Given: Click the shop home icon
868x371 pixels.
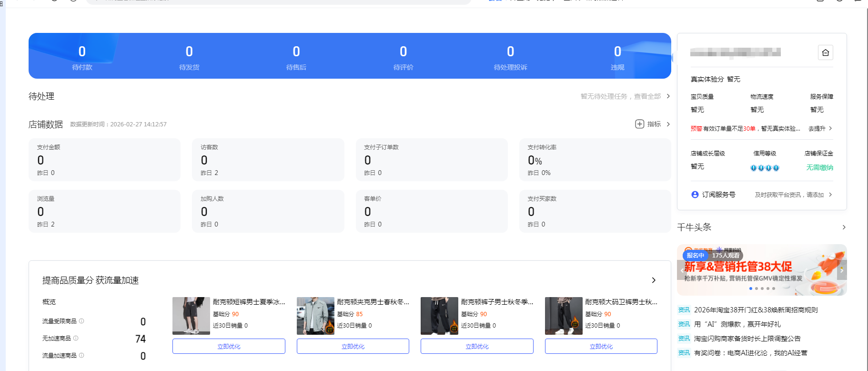Looking at the screenshot, I should (x=826, y=52).
